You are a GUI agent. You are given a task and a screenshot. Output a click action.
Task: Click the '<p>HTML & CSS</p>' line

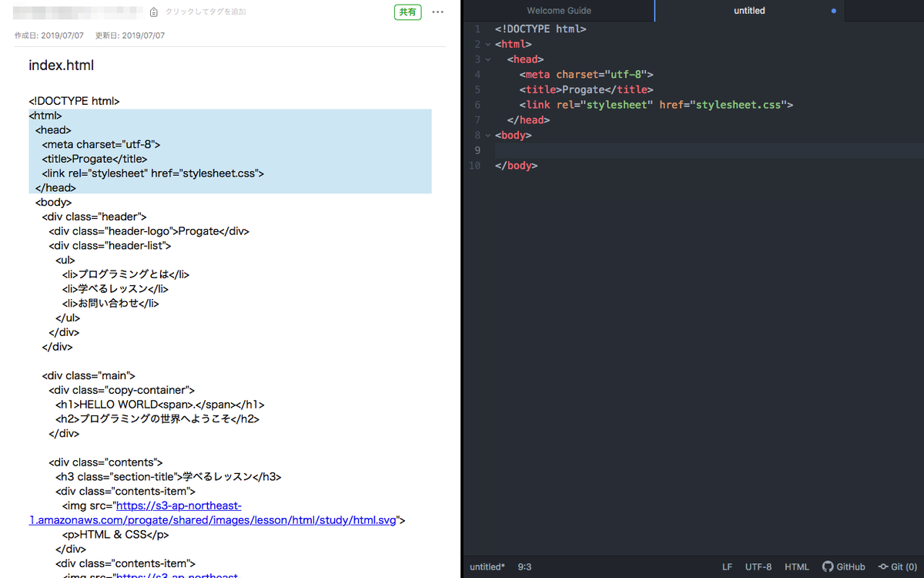tap(115, 535)
